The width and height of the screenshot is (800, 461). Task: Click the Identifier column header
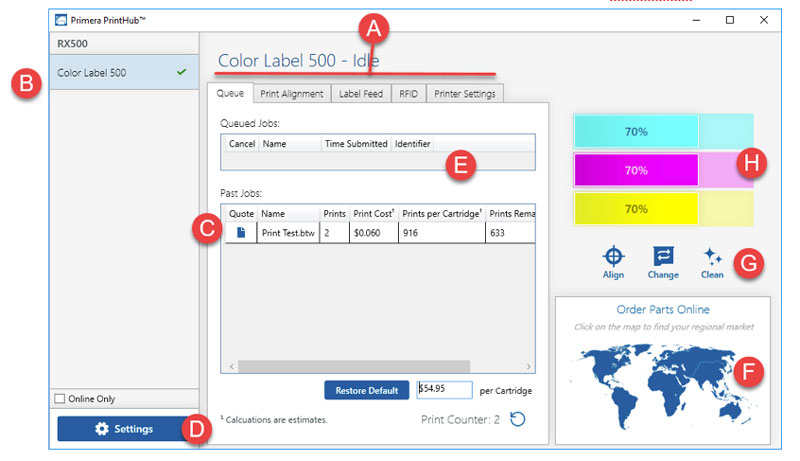tap(412, 144)
